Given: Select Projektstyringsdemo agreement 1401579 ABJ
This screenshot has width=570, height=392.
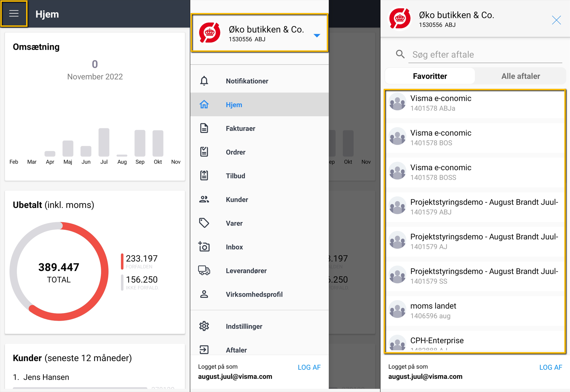Looking at the screenshot, I should click(x=475, y=207).
